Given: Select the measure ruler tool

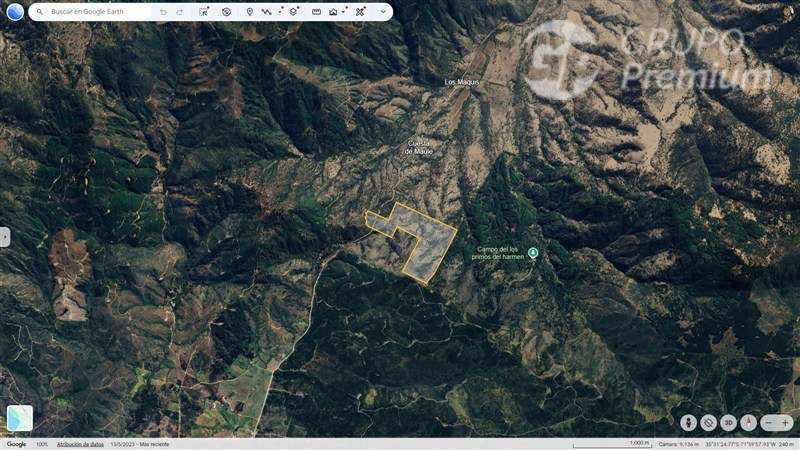Looking at the screenshot, I should [316, 12].
